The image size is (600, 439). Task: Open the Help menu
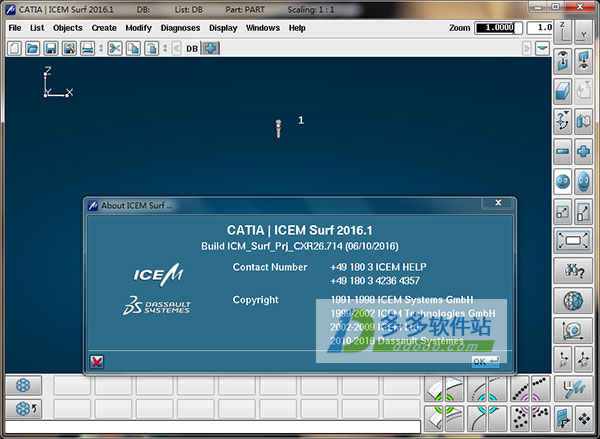coord(297,28)
